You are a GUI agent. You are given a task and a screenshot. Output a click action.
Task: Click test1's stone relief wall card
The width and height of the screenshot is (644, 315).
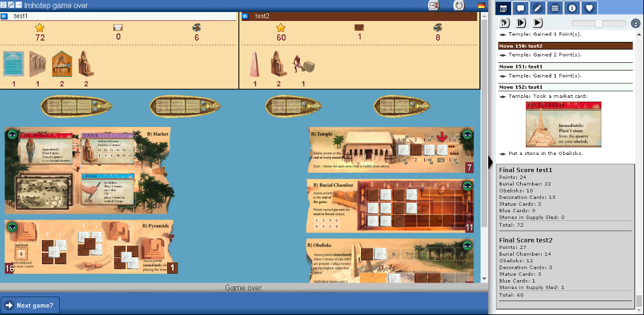[x=37, y=64]
